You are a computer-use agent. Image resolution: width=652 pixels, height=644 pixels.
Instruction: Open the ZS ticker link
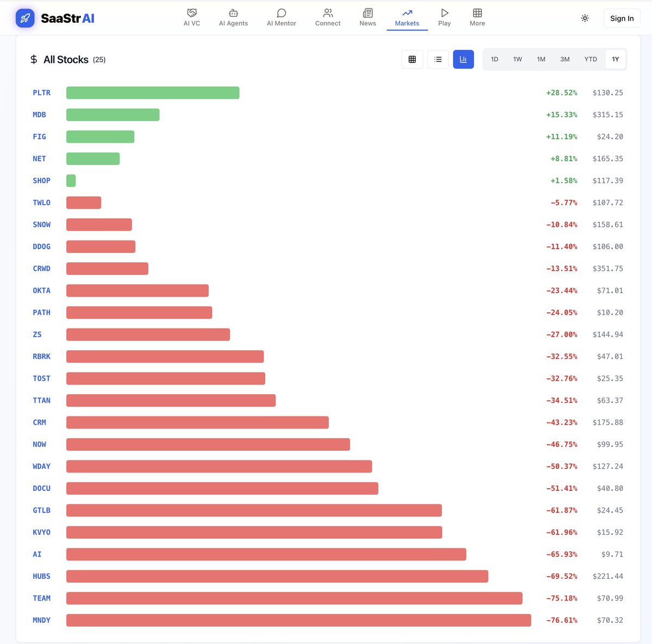click(37, 334)
